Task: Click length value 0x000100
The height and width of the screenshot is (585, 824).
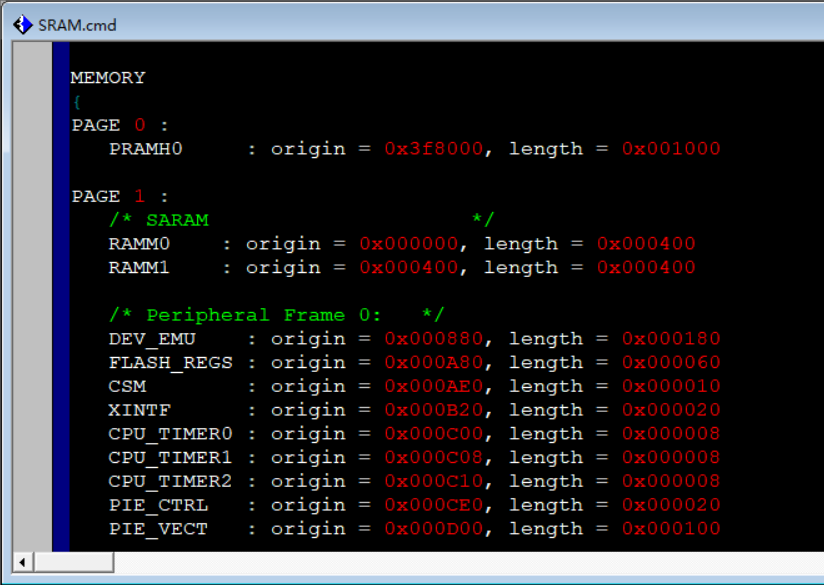Action: click(671, 529)
